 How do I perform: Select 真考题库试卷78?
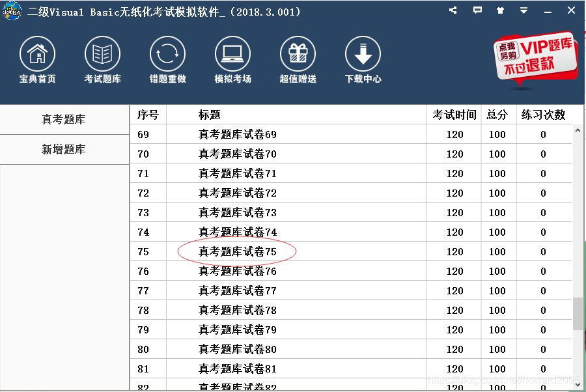tap(237, 310)
